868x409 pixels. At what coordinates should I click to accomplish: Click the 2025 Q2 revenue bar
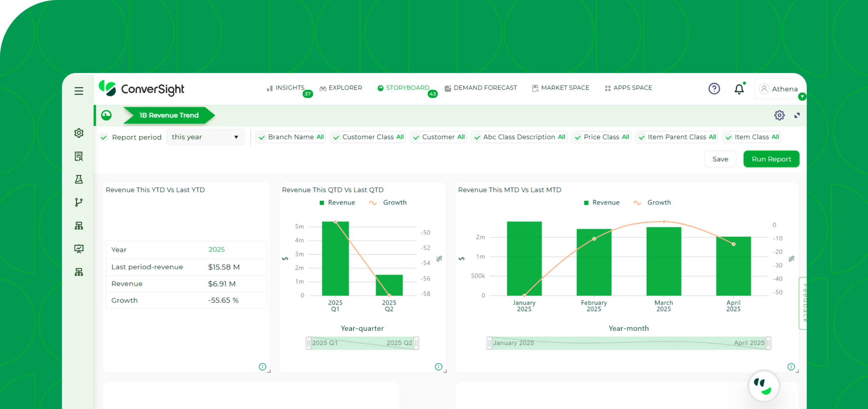(x=389, y=285)
